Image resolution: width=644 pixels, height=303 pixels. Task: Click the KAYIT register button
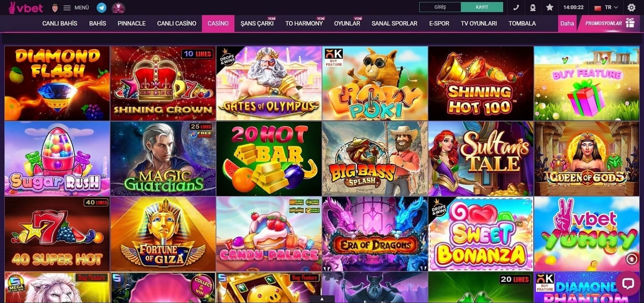pos(482,7)
